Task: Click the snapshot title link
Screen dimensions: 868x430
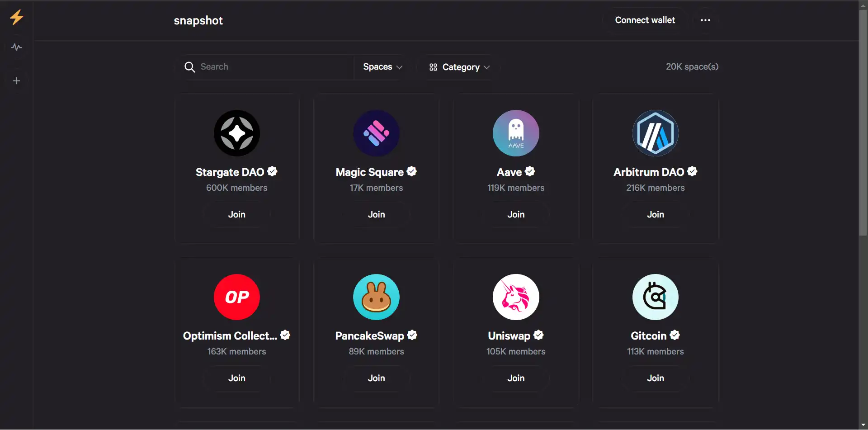Action: pyautogui.click(x=198, y=20)
